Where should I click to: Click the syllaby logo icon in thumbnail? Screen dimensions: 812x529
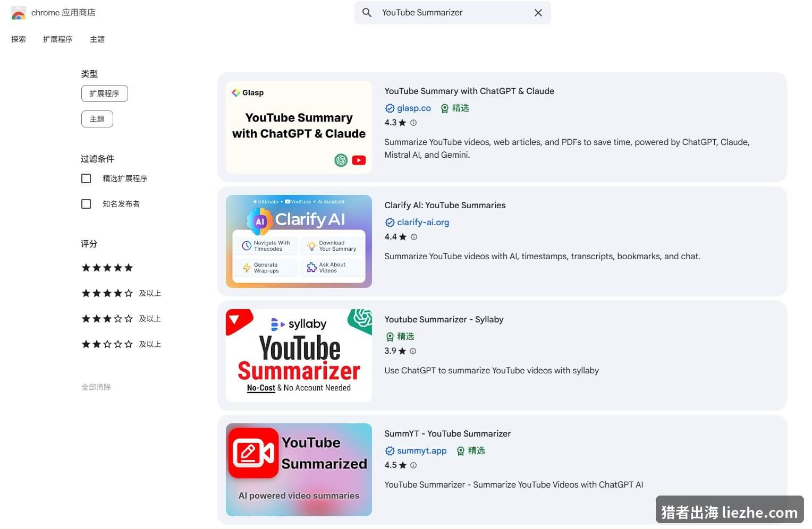coord(278,324)
